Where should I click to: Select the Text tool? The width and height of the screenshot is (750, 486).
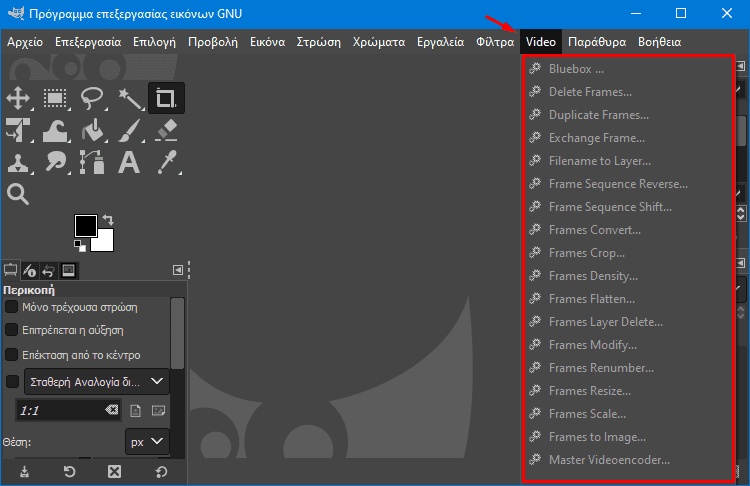(x=129, y=163)
